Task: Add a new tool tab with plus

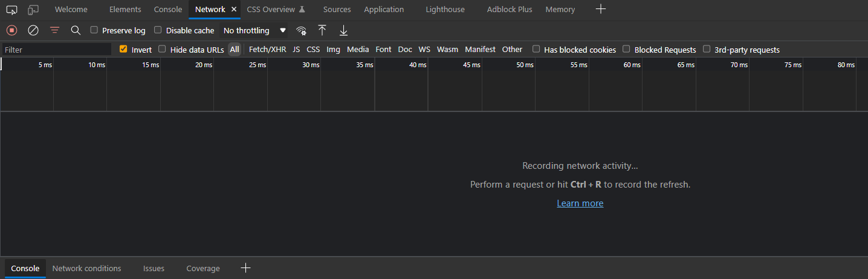Action: point(600,9)
